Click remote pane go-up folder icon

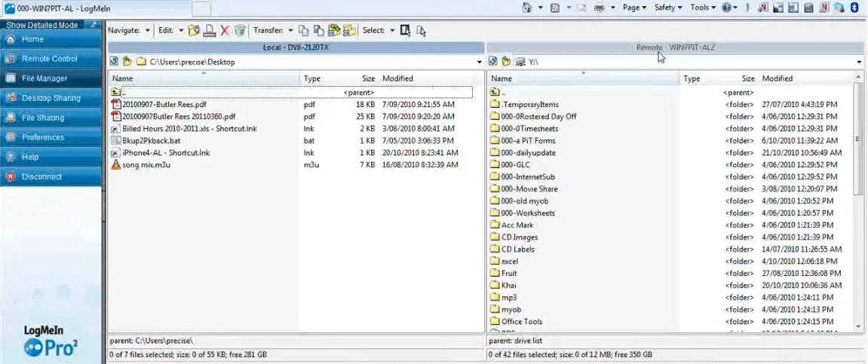(506, 62)
